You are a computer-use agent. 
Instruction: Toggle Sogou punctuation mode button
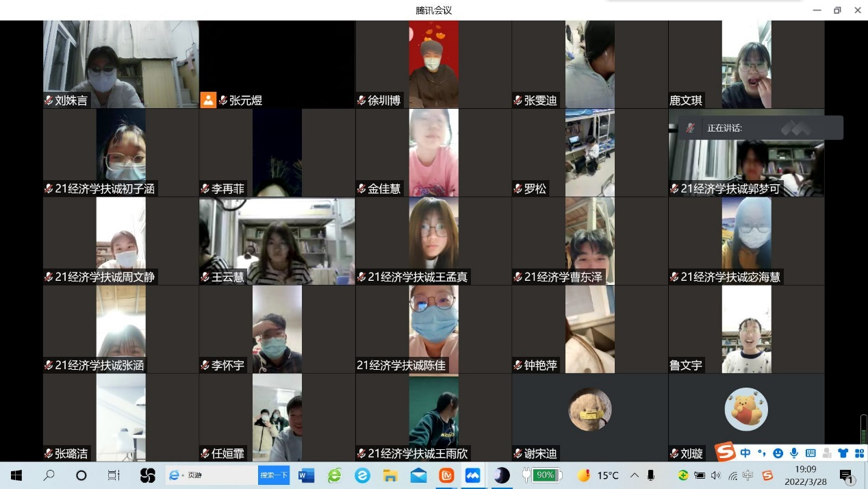761,453
